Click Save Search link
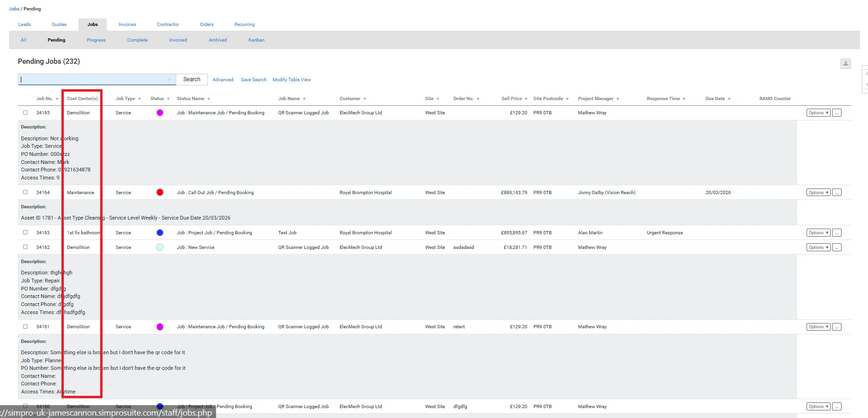The image size is (868, 418). point(254,80)
